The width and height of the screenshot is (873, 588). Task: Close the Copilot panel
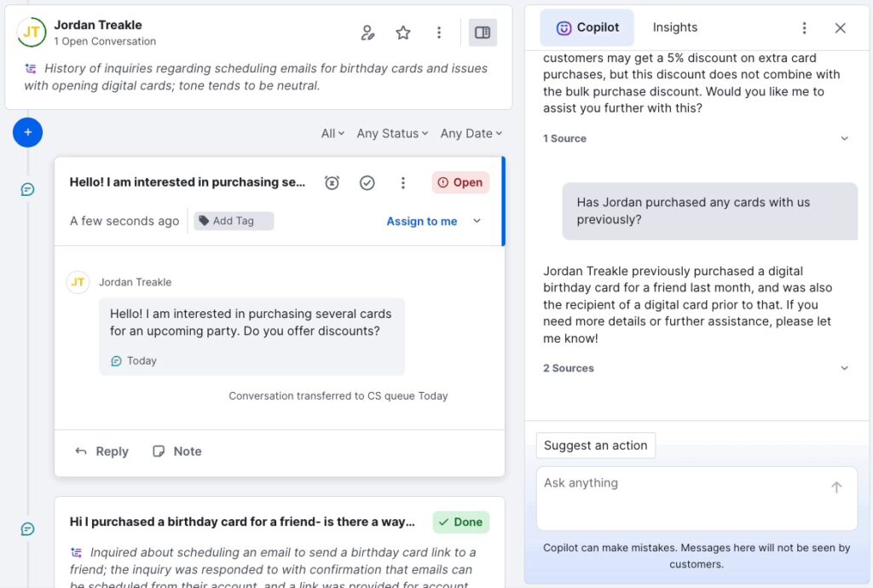point(841,28)
